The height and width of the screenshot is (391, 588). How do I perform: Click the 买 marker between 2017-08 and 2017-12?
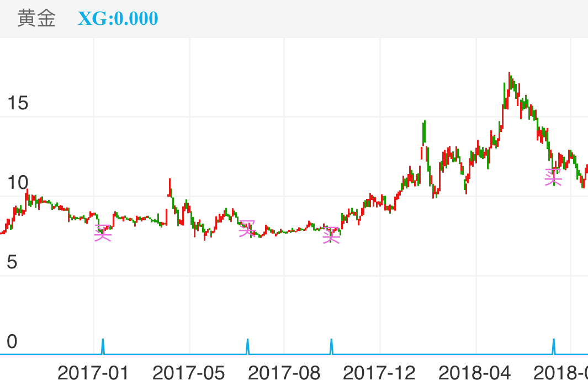click(331, 235)
